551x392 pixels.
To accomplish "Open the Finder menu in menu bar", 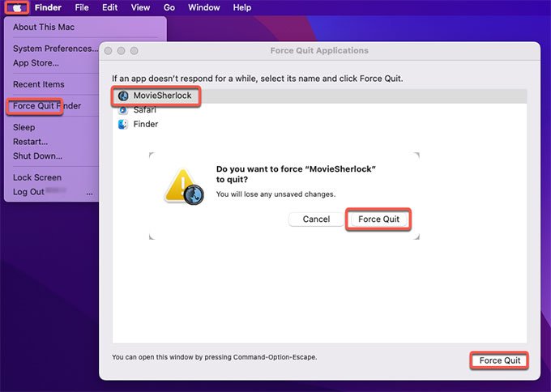I will (48, 7).
